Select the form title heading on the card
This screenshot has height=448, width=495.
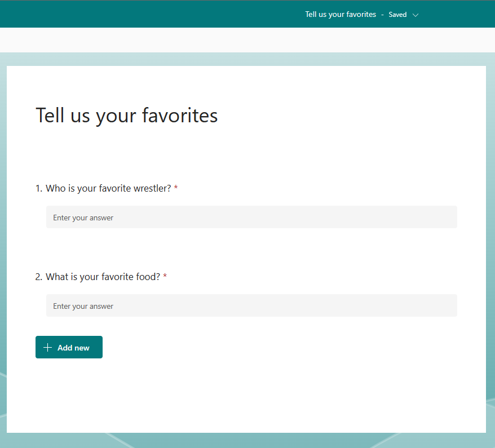pyautogui.click(x=127, y=116)
